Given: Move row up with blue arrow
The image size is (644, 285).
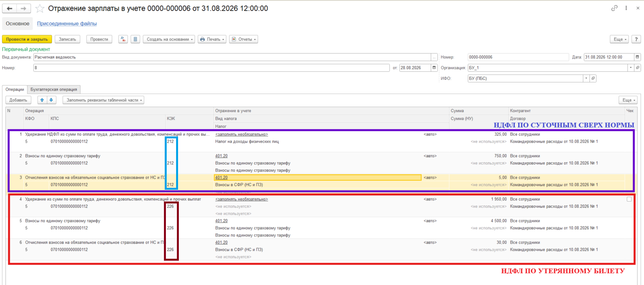Looking at the screenshot, I should [42, 100].
